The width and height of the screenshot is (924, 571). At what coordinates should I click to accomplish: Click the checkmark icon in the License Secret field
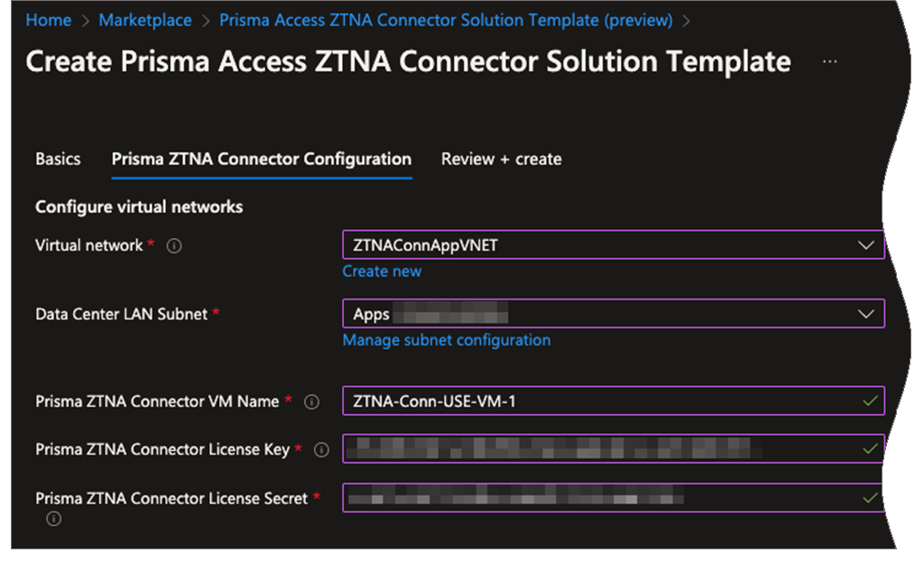868,497
